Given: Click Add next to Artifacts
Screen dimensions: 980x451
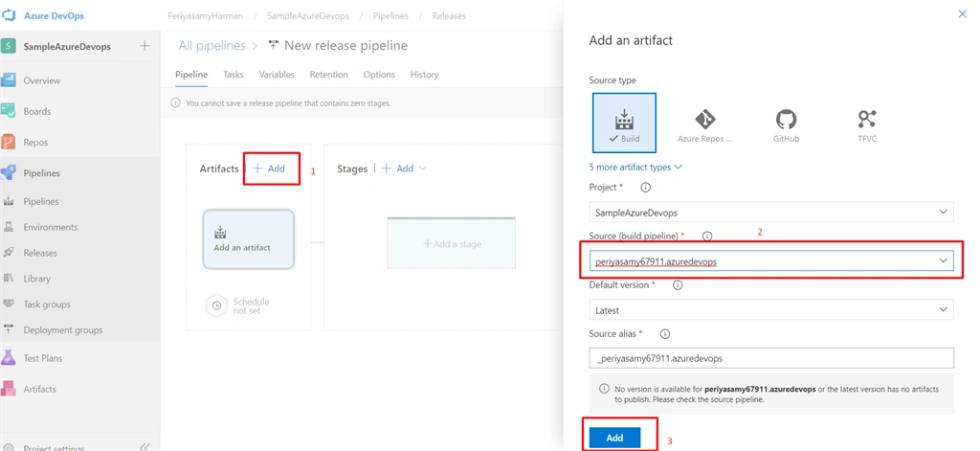Looking at the screenshot, I should tap(269, 169).
